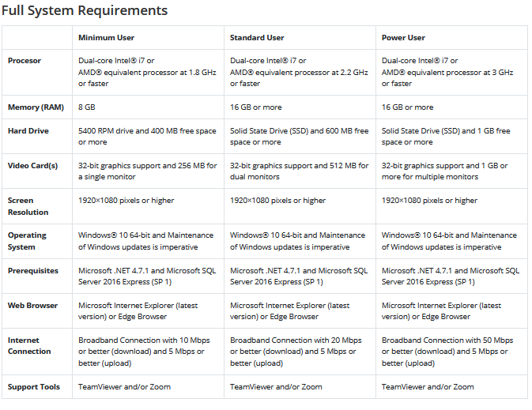Image resolution: width=532 pixels, height=410 pixels.
Task: Click the Support Tools row label
Action: (32, 387)
